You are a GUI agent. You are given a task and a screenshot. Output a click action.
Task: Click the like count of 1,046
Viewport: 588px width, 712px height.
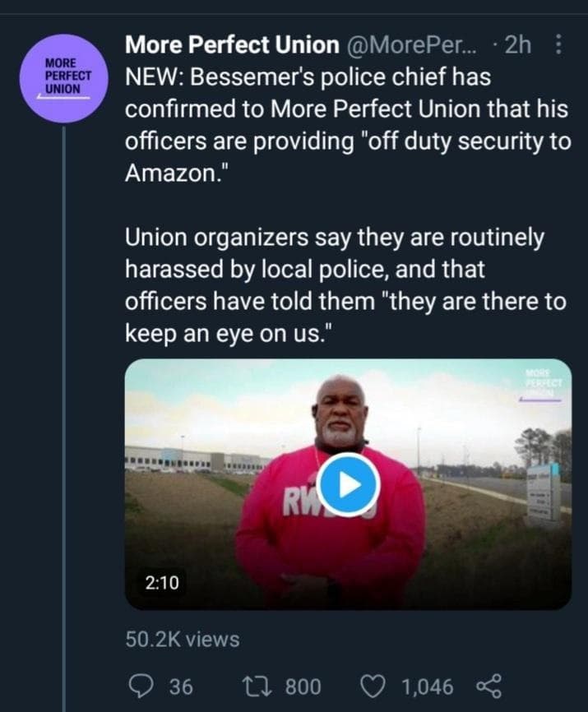[x=425, y=686]
